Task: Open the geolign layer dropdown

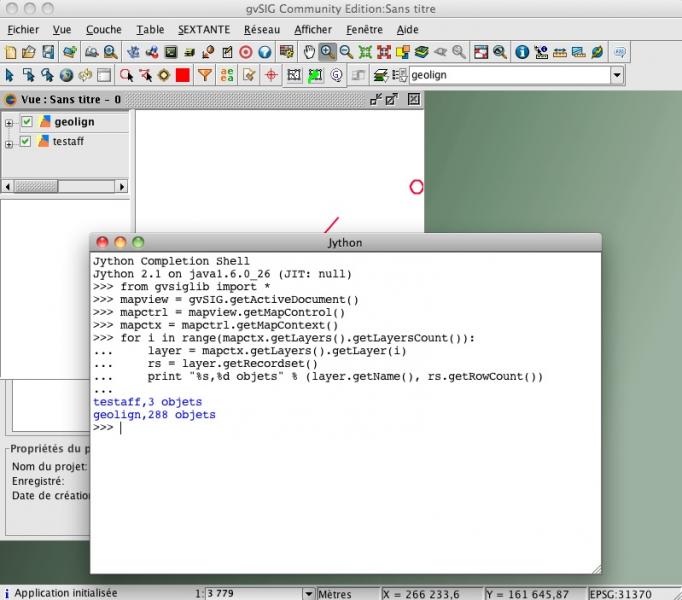Action: coord(616,75)
